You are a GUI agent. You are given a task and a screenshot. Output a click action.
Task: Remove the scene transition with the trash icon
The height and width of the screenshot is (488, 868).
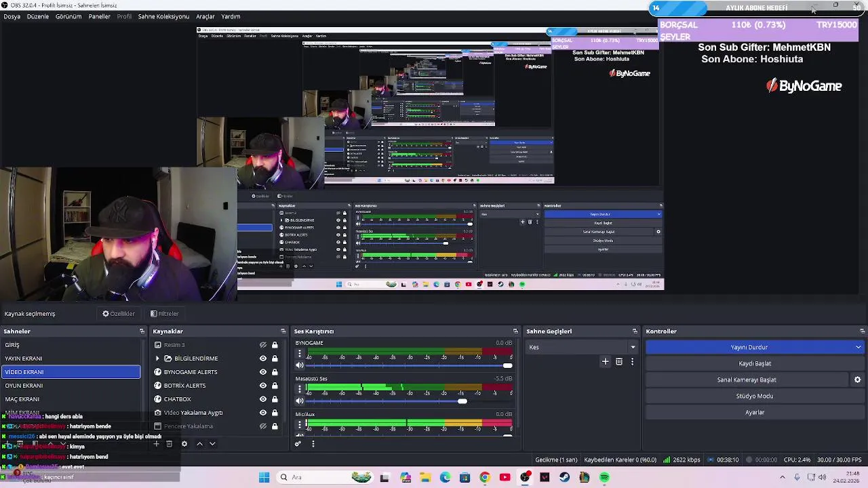619,362
